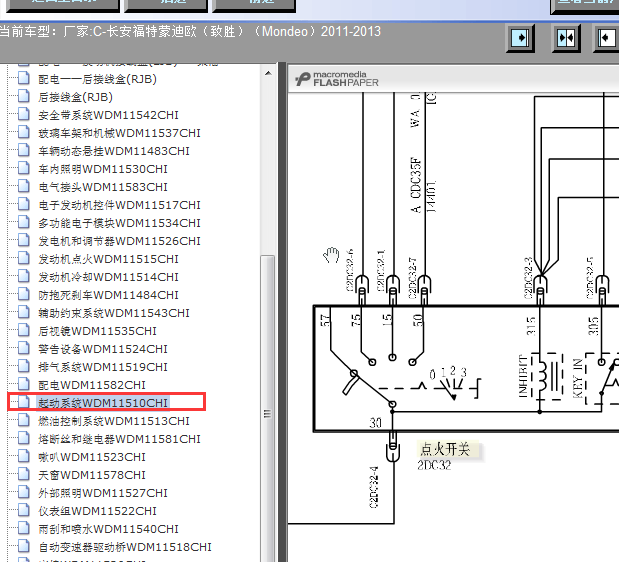
Task: Open 车辆动态悬挂WDM11483CHI document
Action: tap(114, 151)
